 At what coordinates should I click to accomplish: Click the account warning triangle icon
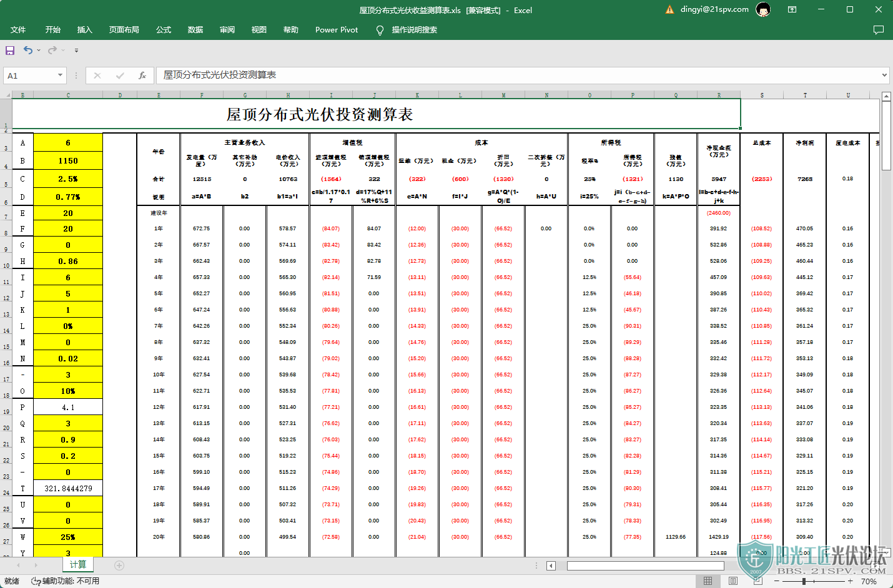coord(670,9)
